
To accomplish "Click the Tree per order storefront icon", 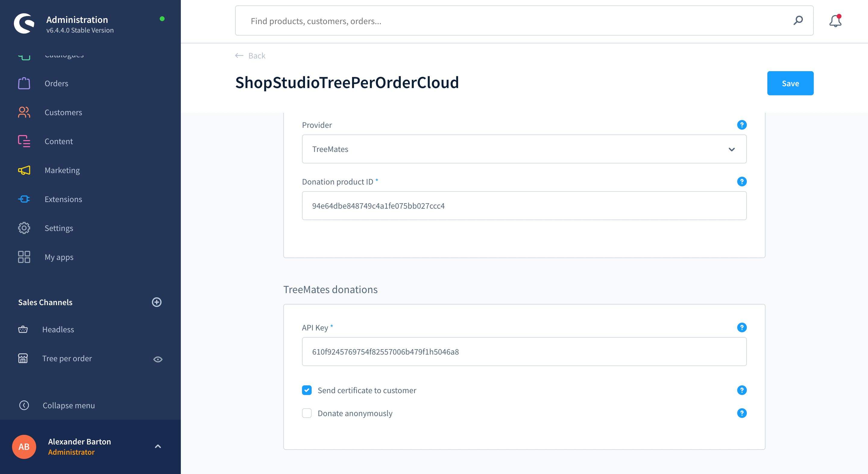I will pyautogui.click(x=23, y=359).
